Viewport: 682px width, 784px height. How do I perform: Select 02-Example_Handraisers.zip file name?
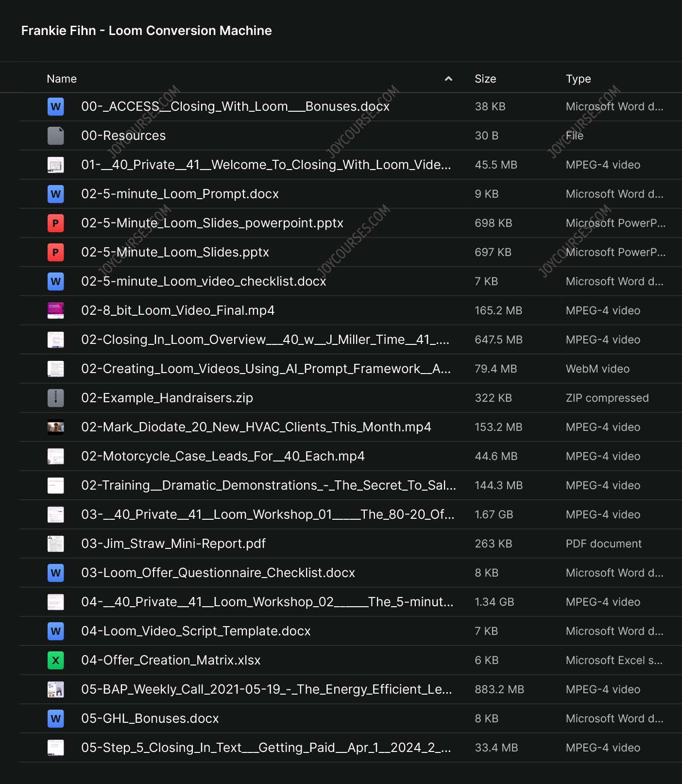click(x=167, y=398)
